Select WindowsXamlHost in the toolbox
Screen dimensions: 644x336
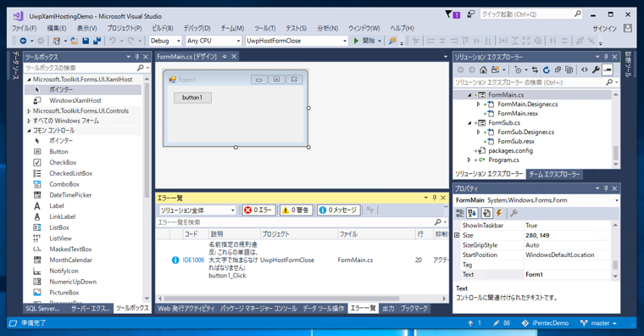[x=75, y=100]
